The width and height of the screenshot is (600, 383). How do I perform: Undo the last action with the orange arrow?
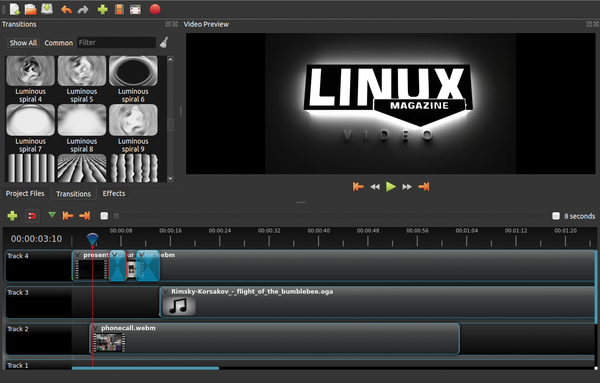click(x=67, y=10)
